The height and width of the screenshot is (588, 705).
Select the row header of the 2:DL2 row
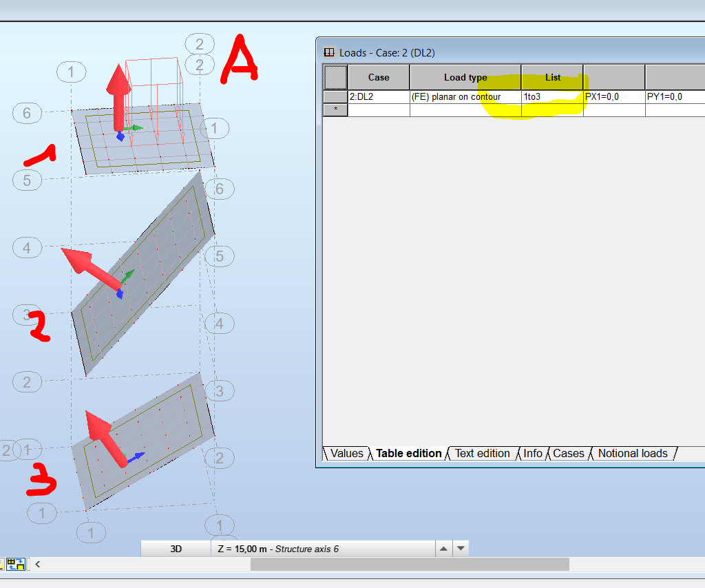tap(335, 96)
